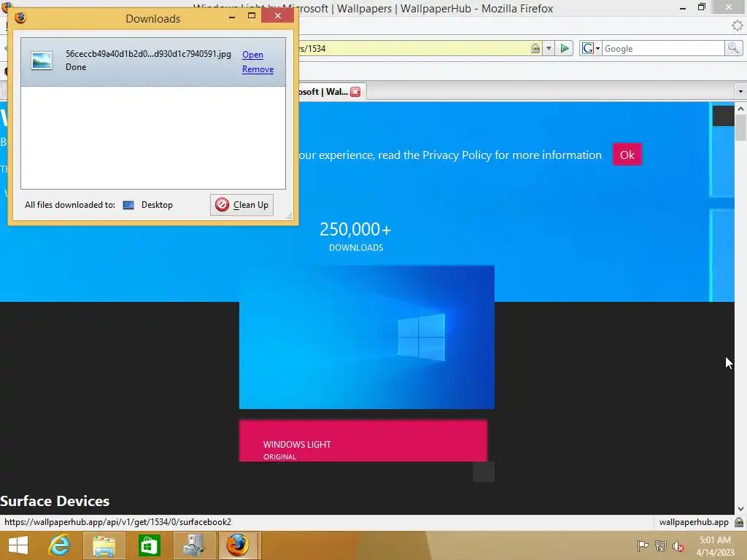
Task: Remove the downloaded file from the list
Action: point(258,69)
